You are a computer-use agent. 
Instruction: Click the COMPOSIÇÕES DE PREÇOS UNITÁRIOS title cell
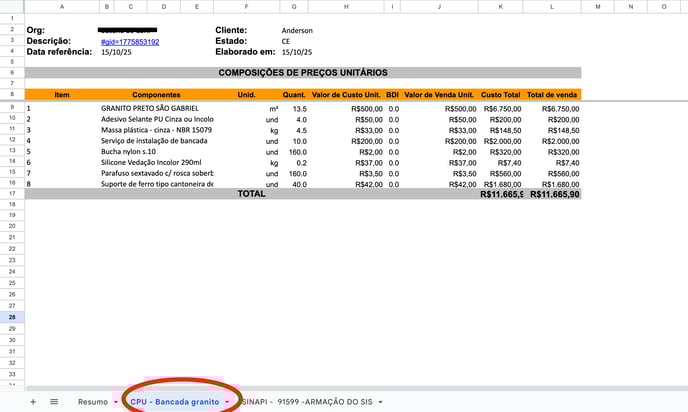tap(302, 73)
